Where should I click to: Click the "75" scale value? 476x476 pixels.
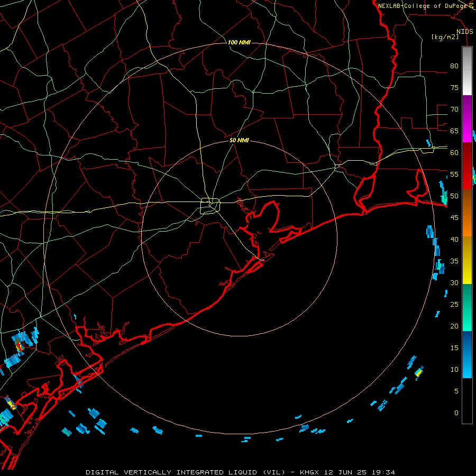[x=454, y=87]
